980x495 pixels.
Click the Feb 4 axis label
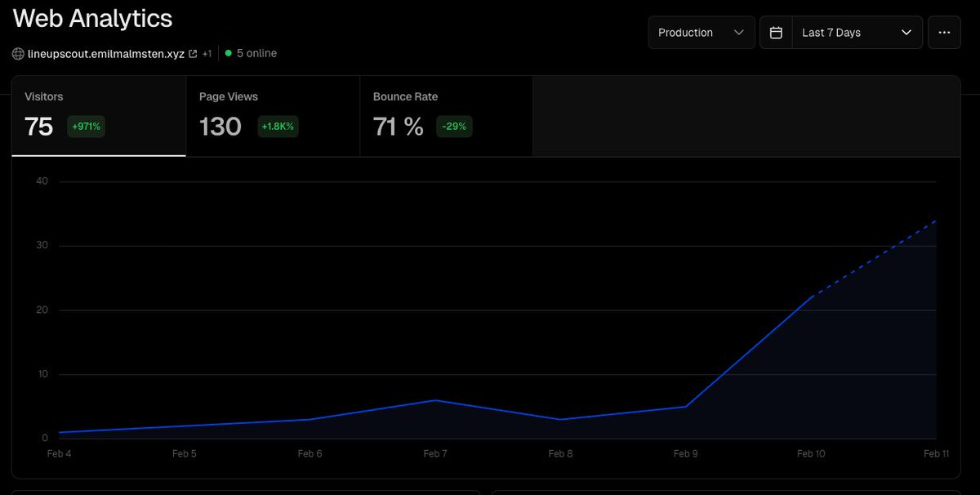point(60,453)
